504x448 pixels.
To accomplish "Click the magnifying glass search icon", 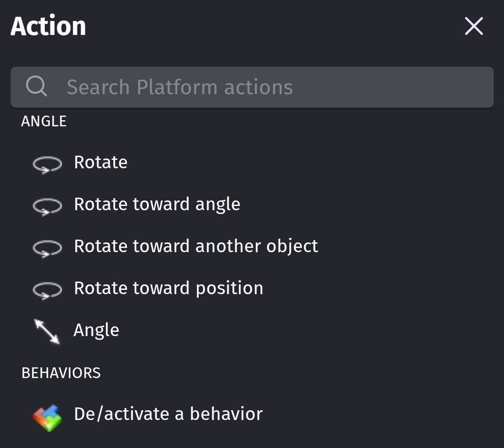I will coord(36,87).
